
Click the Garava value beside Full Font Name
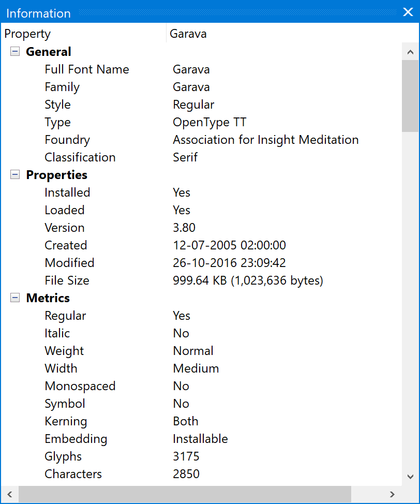click(191, 69)
